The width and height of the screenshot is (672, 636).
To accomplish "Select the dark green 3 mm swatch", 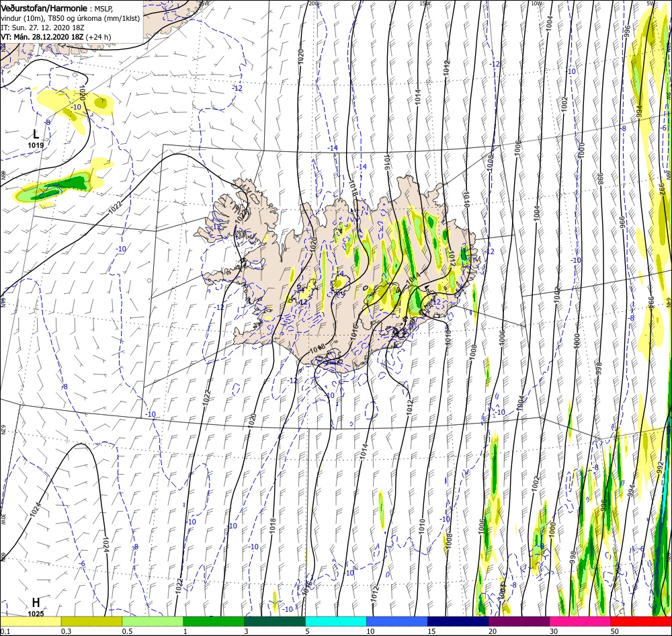I will (275, 621).
